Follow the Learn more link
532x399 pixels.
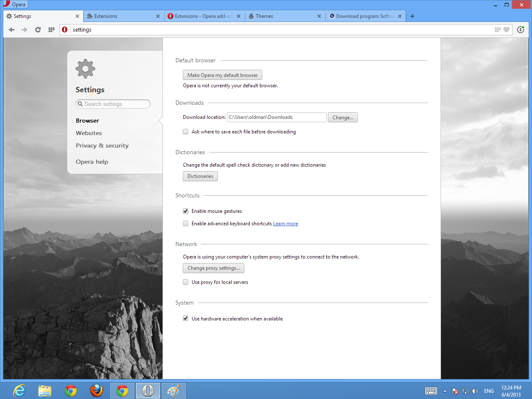point(286,224)
